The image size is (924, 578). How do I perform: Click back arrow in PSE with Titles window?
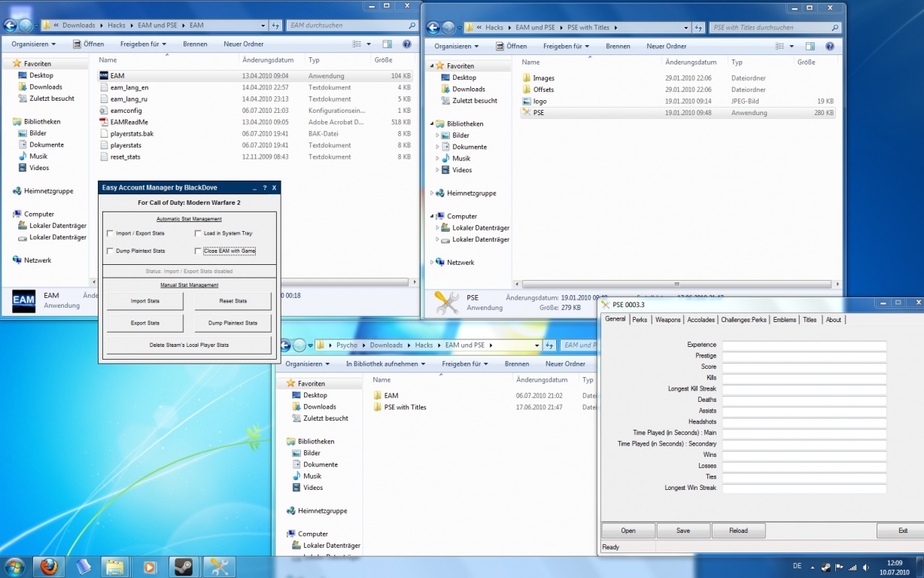[433, 28]
